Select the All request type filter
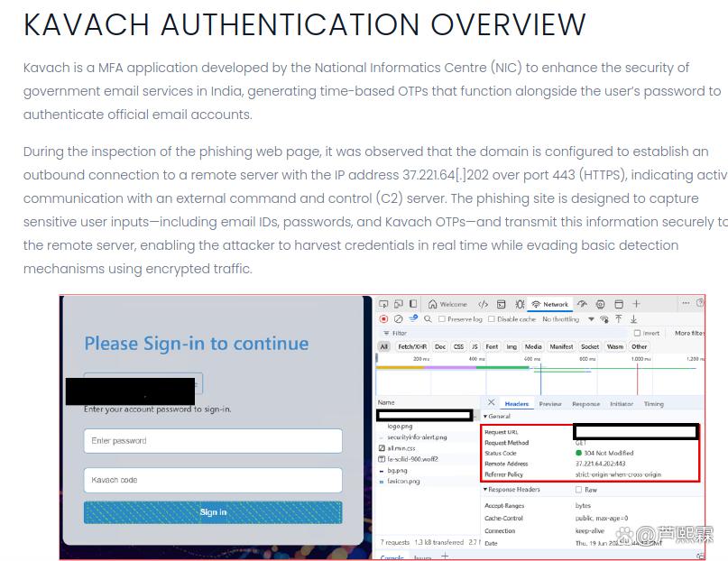This screenshot has width=728, height=561. [384, 346]
